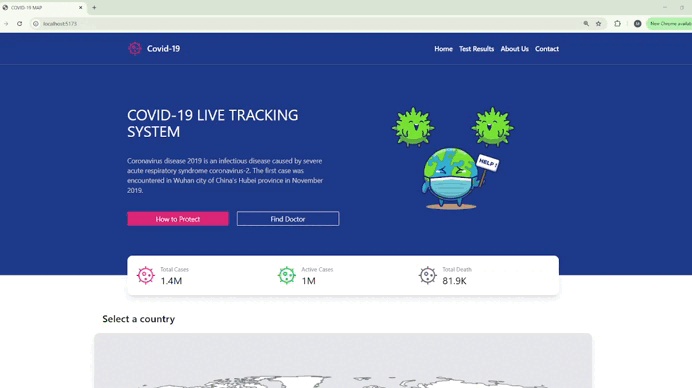The height and width of the screenshot is (388, 692).
Task: Click the Find Doctor button
Action: pyautogui.click(x=288, y=219)
